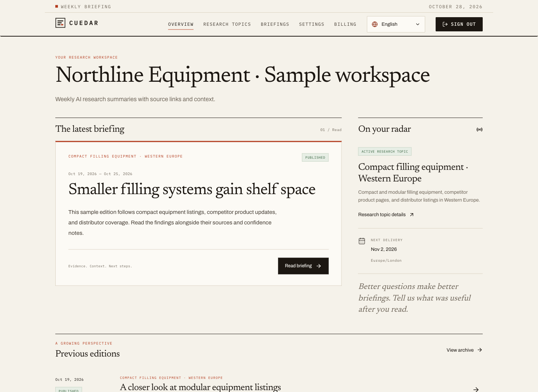The width and height of the screenshot is (538, 392).
Task: Open A closer look at modular equipment listings
Action: [200, 387]
